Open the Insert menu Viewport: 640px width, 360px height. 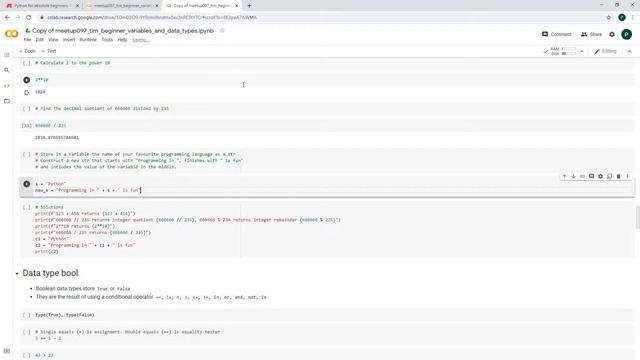coord(69,40)
